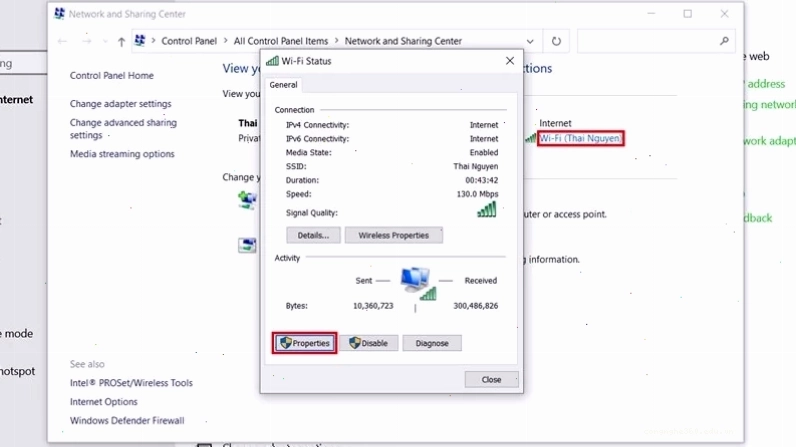This screenshot has height=448, width=796.
Task: Click the SSID value Thai Nguyen
Action: [476, 166]
